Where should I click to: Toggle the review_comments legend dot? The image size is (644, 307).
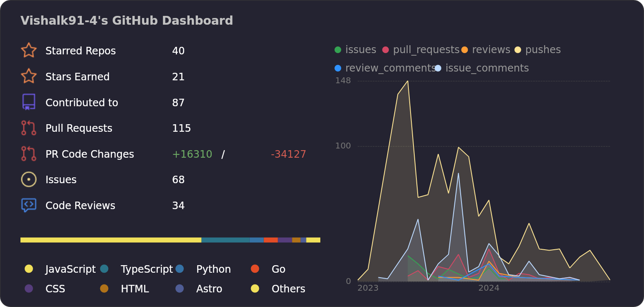[338, 68]
